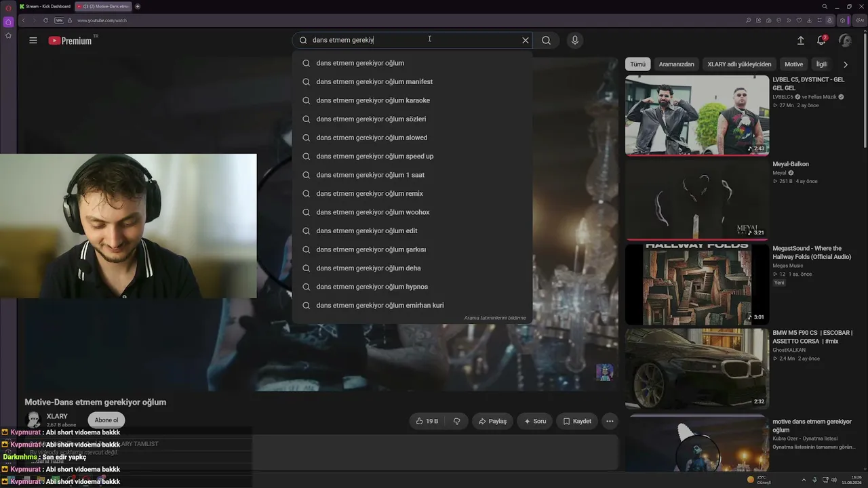Select the "Motive" filter chip
This screenshot has height=488, width=868.
point(793,64)
